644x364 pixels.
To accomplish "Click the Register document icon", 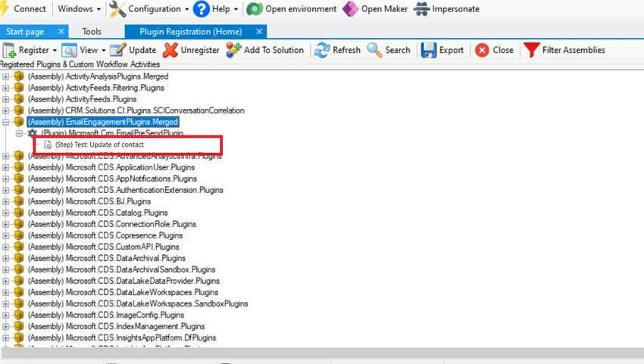I will pos(9,50).
